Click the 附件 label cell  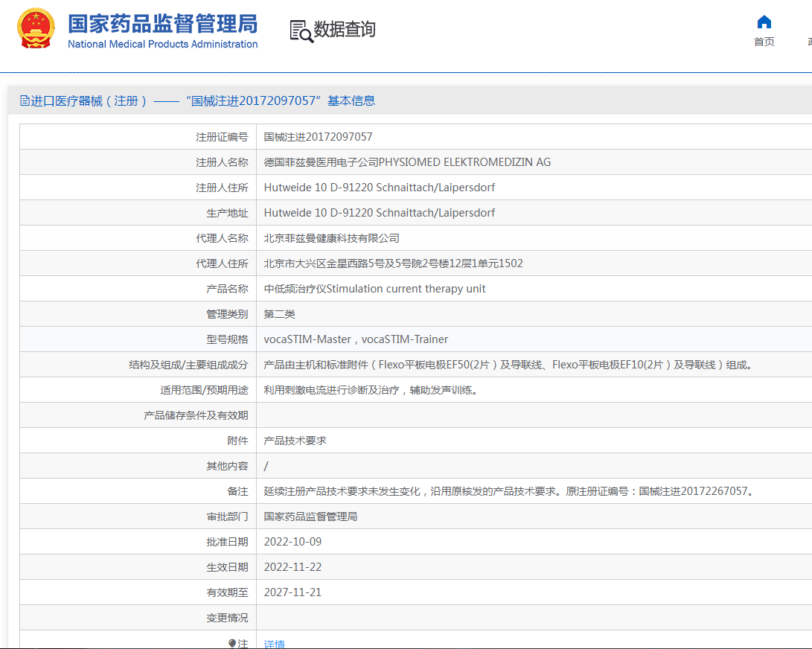coord(138,441)
